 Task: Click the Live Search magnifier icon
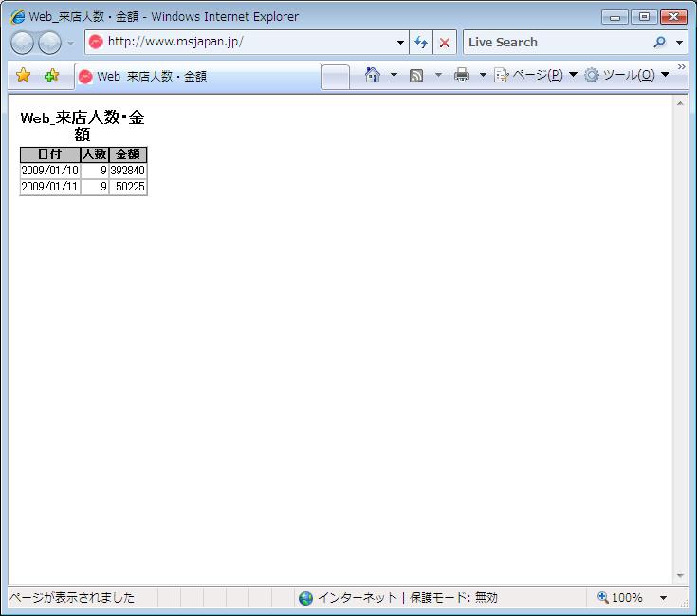point(660,43)
